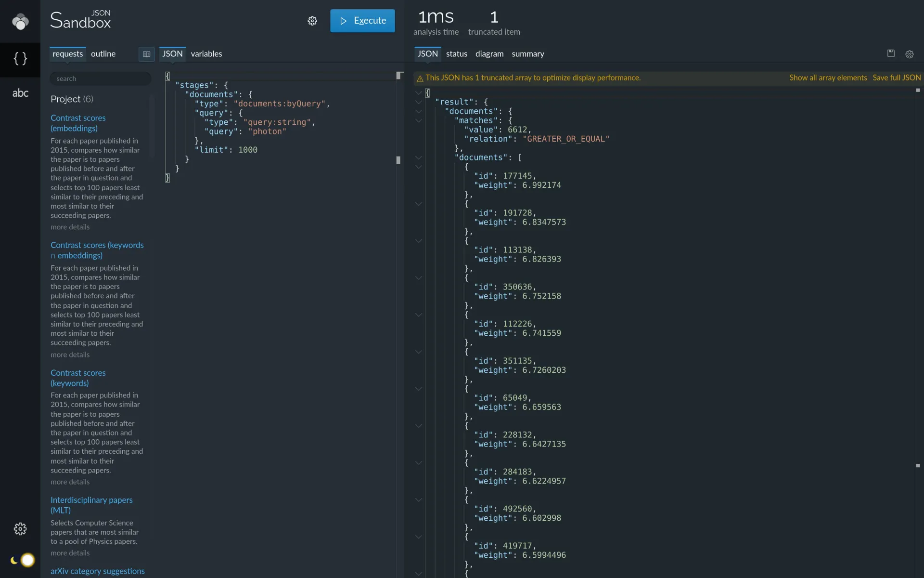Click Show all array elements

(x=828, y=78)
